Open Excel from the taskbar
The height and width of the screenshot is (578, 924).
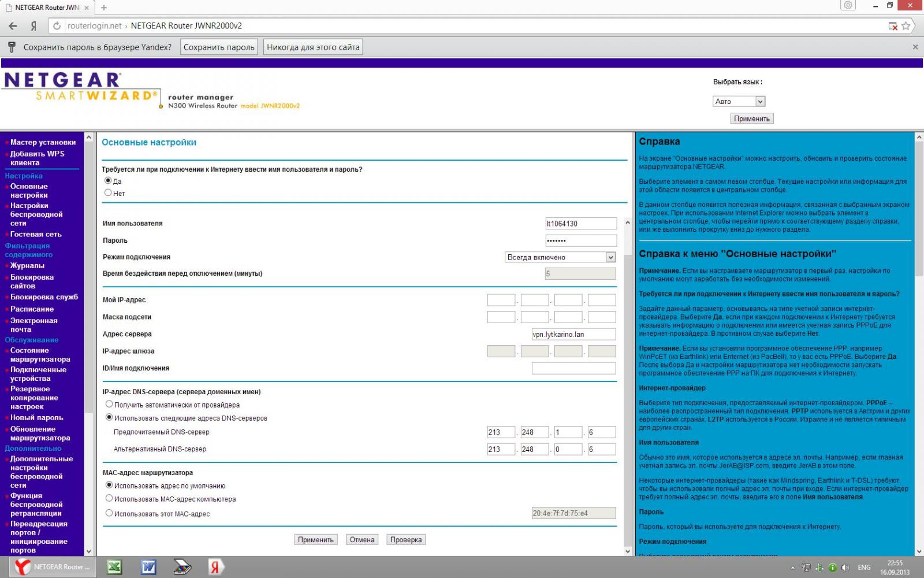[x=114, y=567]
